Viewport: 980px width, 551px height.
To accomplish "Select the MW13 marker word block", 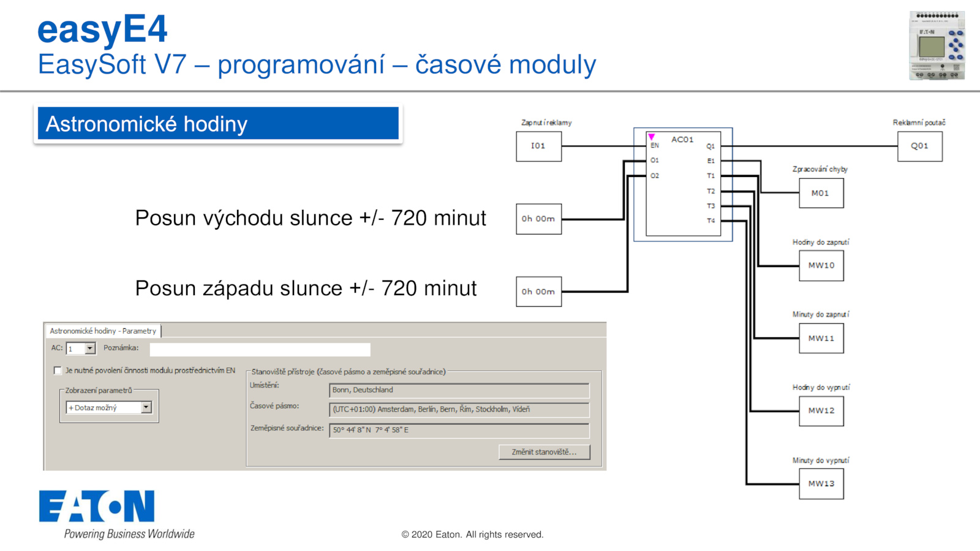I will [821, 484].
